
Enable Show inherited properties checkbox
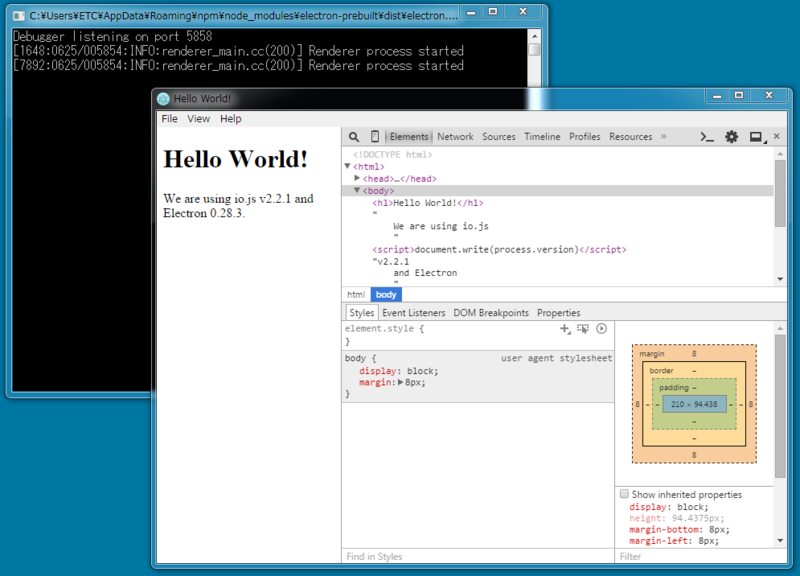[624, 494]
